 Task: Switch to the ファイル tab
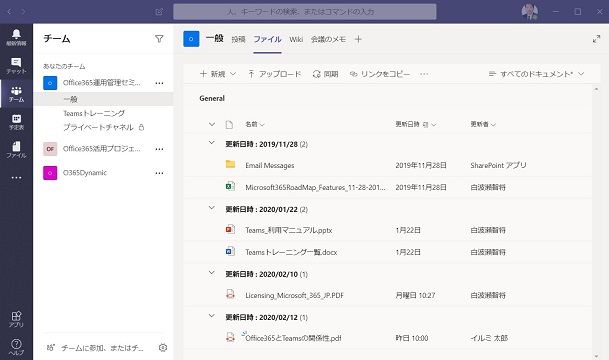268,39
